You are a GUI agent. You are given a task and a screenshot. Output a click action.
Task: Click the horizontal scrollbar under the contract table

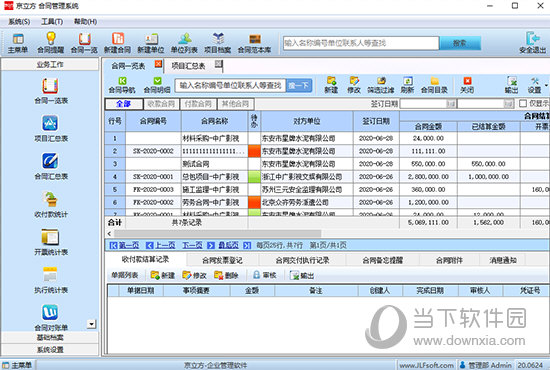pos(217,234)
